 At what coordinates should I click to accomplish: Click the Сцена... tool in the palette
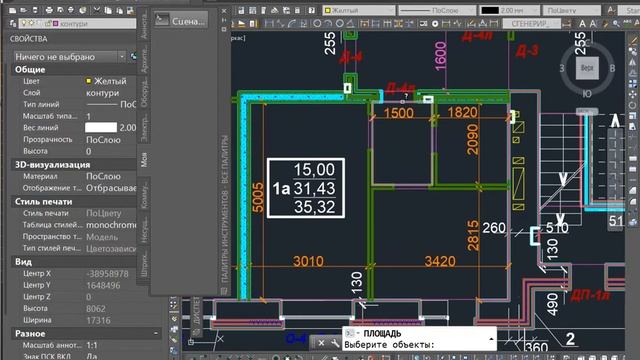click(181, 20)
